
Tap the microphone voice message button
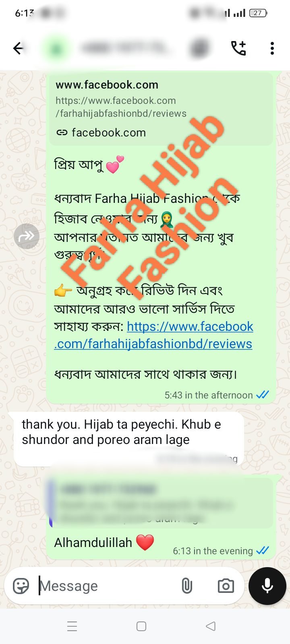point(267,586)
